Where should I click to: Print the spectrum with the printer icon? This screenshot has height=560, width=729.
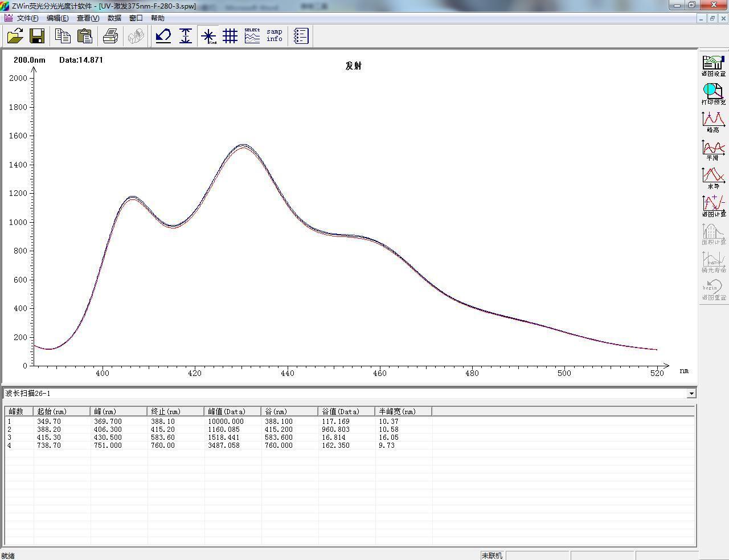(x=110, y=36)
